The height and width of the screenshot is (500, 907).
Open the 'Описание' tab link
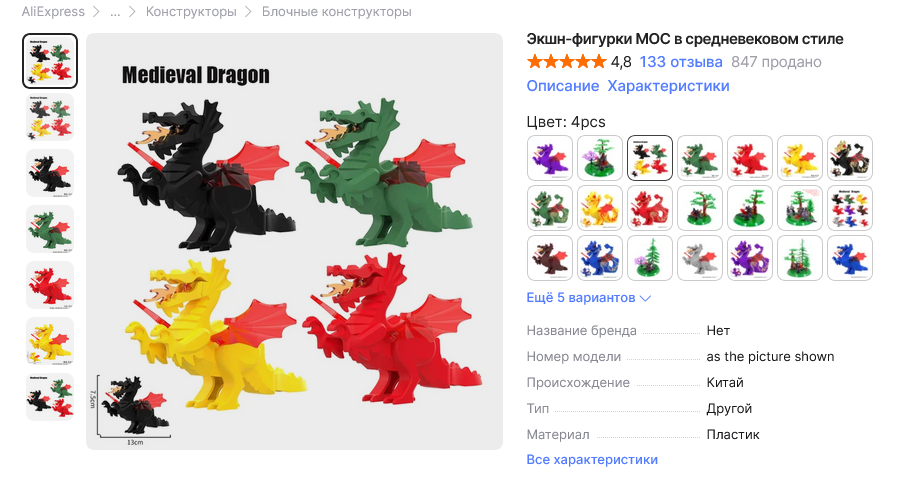[562, 86]
